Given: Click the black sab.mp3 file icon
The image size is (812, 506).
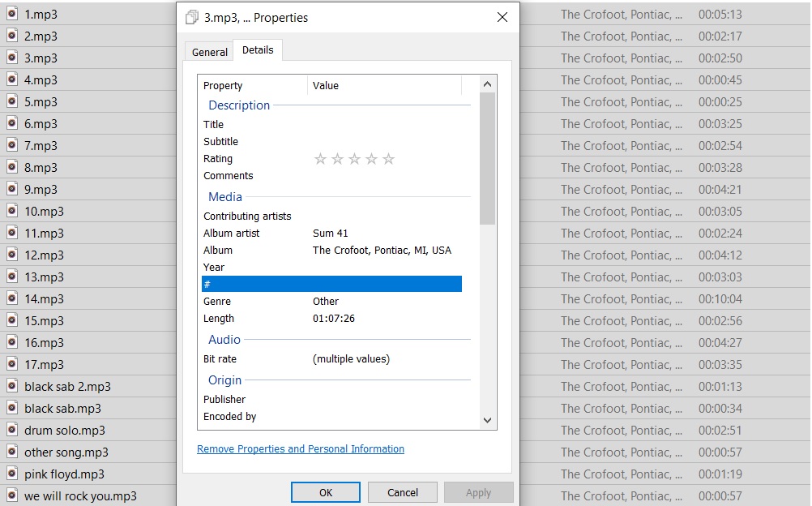Looking at the screenshot, I should [12, 408].
